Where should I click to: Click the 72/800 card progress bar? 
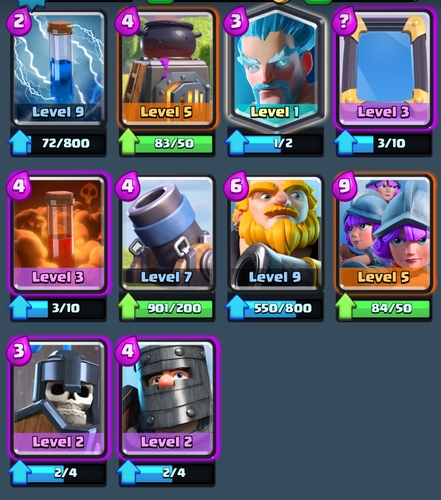tap(58, 143)
